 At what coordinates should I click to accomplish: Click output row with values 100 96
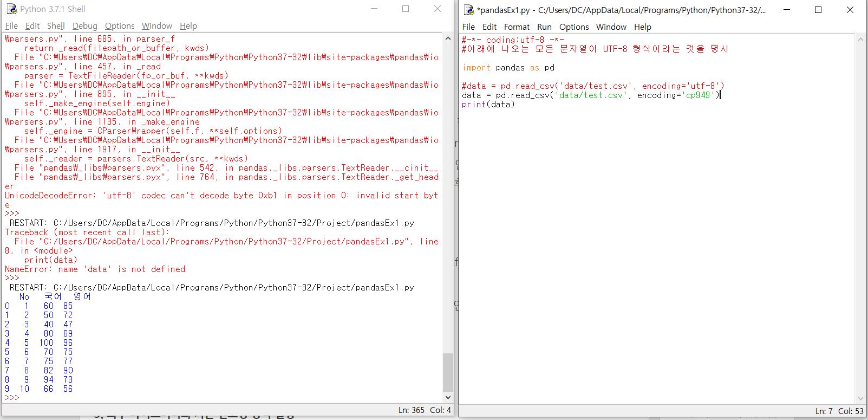coord(38,343)
